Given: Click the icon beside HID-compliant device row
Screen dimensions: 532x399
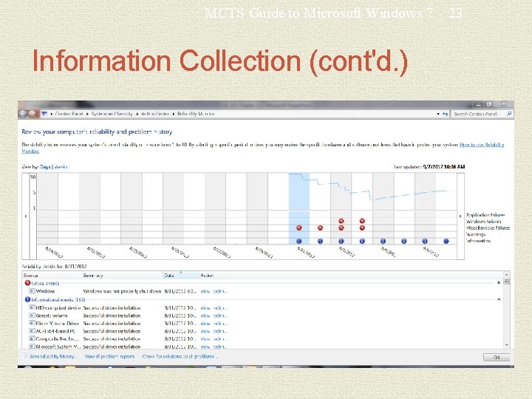Looking at the screenshot, I should pos(32,307).
